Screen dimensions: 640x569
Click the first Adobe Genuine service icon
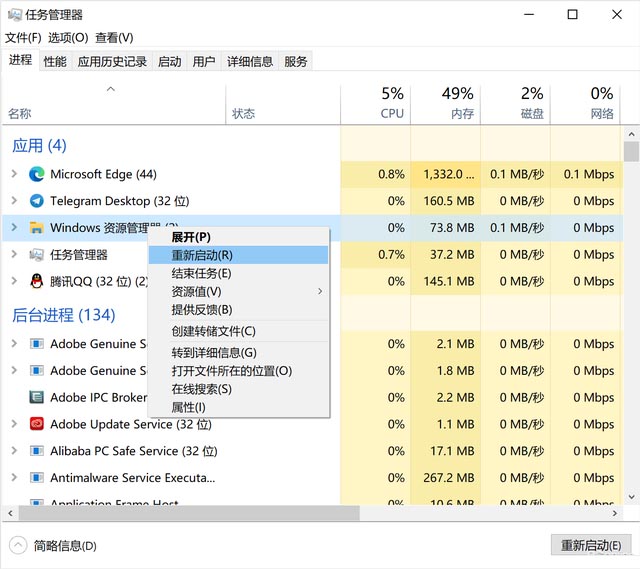(37, 344)
